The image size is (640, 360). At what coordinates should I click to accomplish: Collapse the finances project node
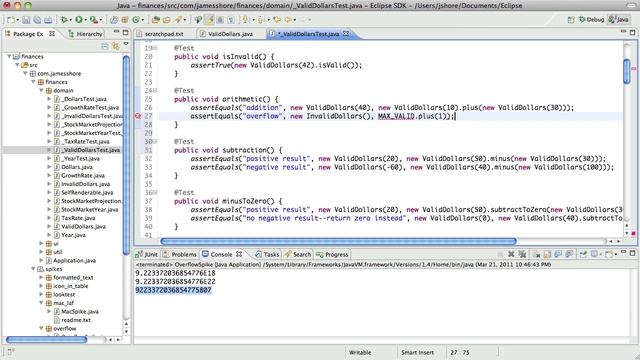tap(9, 56)
